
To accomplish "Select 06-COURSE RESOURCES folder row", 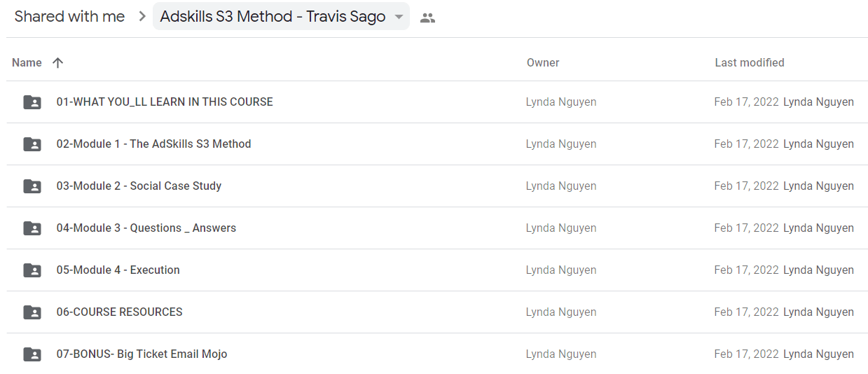I will (x=437, y=312).
